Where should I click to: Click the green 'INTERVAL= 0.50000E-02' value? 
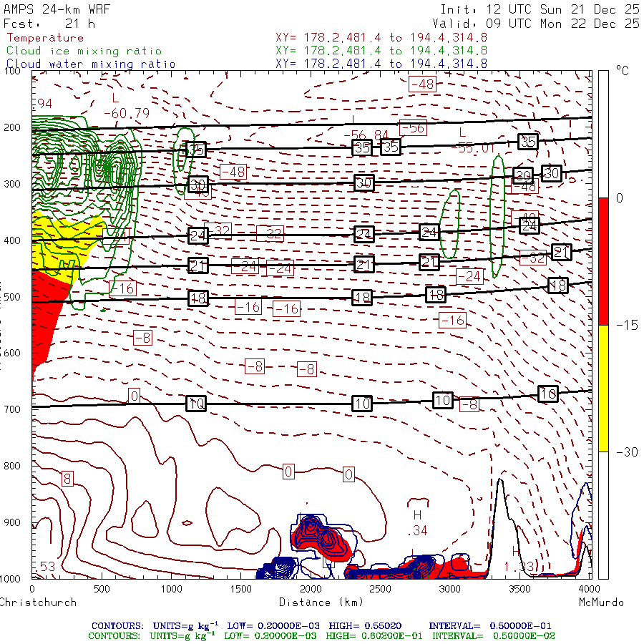click(x=493, y=636)
